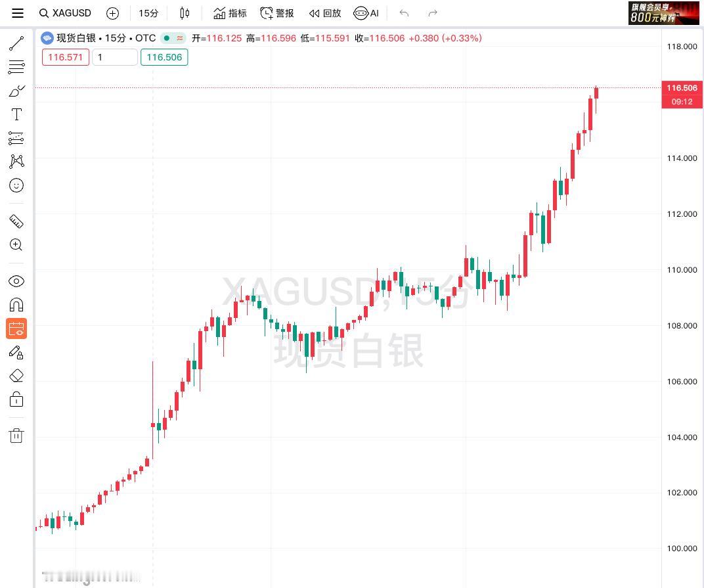Open the emoji sticker tool
704x588 pixels.
coord(16,185)
